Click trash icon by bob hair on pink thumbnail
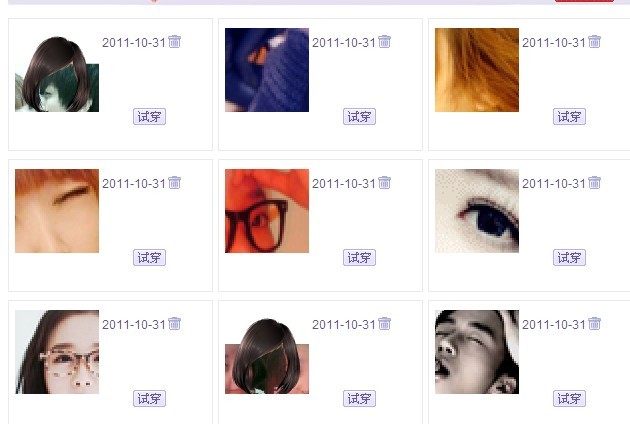 pos(385,324)
